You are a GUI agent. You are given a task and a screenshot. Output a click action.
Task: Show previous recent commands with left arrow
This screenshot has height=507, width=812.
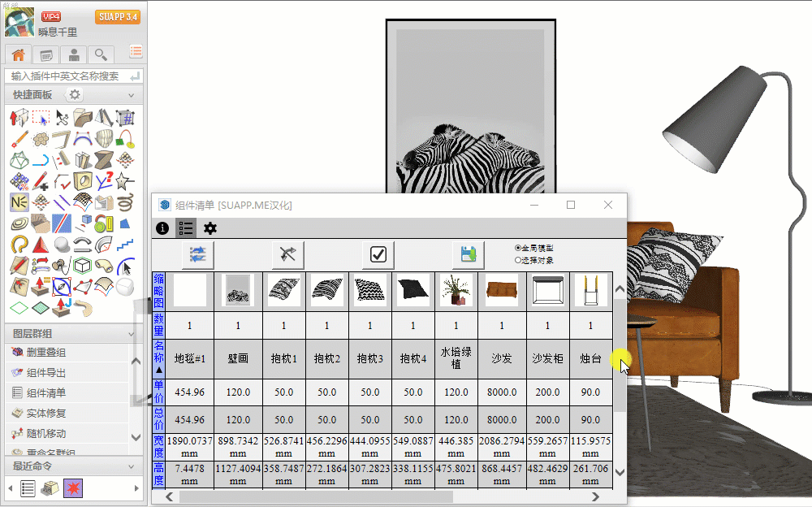click(x=11, y=488)
